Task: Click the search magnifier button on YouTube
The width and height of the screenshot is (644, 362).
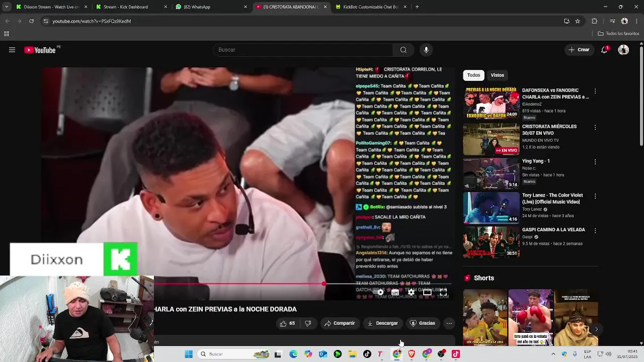Action: point(403,50)
